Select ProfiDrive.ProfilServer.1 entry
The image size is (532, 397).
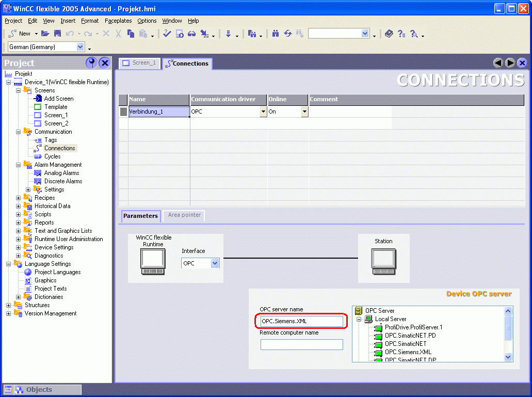(414, 327)
